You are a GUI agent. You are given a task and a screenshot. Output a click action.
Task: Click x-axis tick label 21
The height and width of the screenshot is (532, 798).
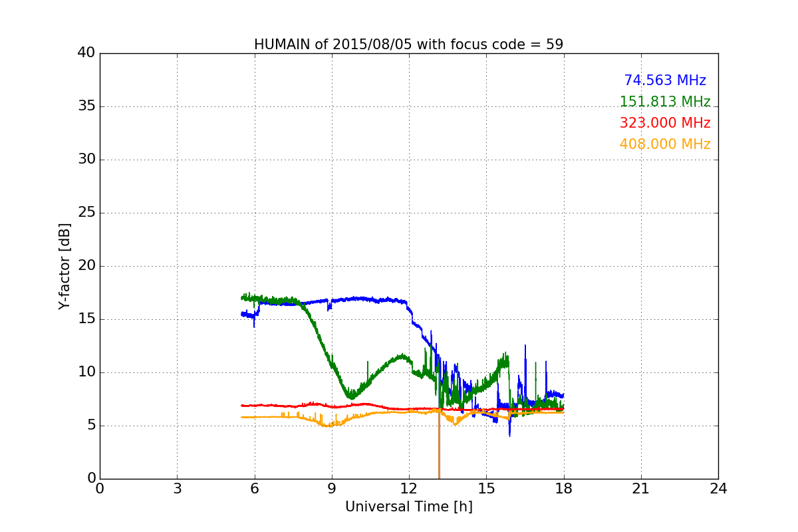pos(641,489)
